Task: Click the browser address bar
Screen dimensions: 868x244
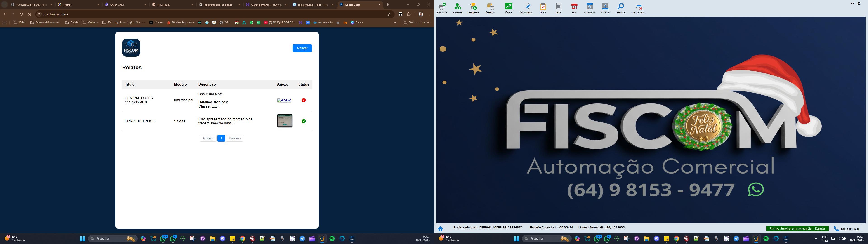Action: click(202, 14)
